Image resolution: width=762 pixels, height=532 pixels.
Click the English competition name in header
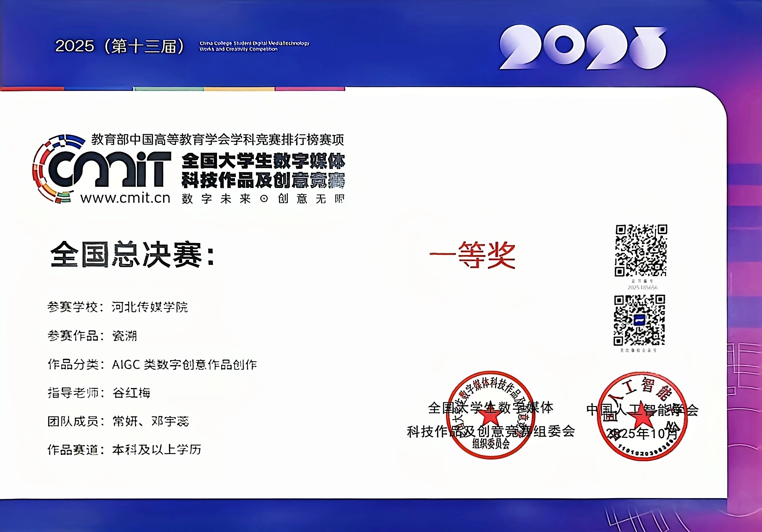tap(254, 46)
